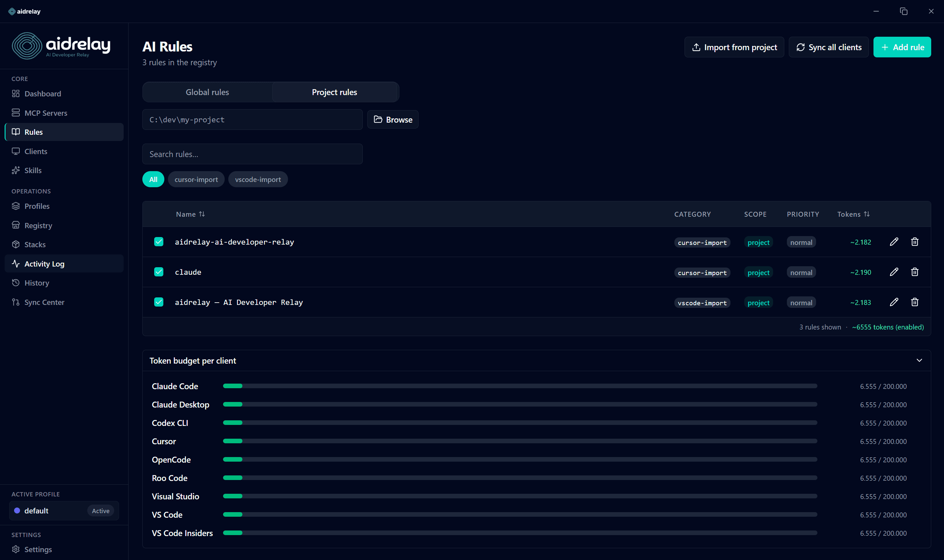This screenshot has width=944, height=560.
Task: Click the Claude Code token budget bar
Action: coord(520,386)
